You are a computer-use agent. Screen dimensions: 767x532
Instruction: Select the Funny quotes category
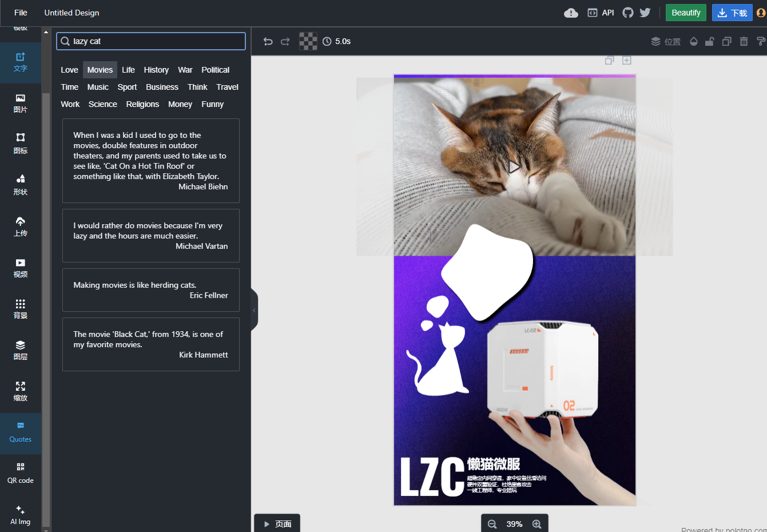(212, 104)
